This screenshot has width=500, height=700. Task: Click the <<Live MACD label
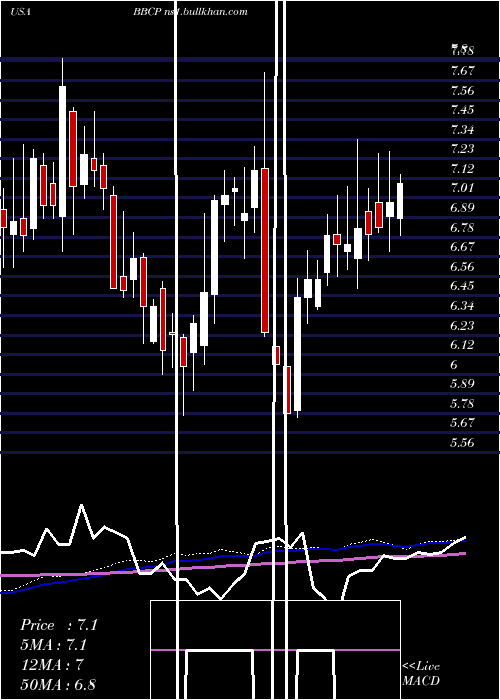coord(421,674)
